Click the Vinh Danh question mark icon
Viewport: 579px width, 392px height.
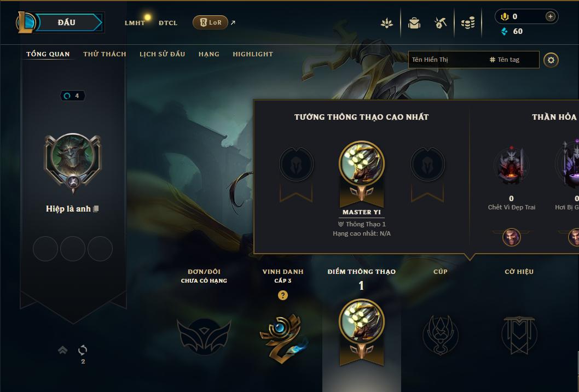tap(283, 295)
